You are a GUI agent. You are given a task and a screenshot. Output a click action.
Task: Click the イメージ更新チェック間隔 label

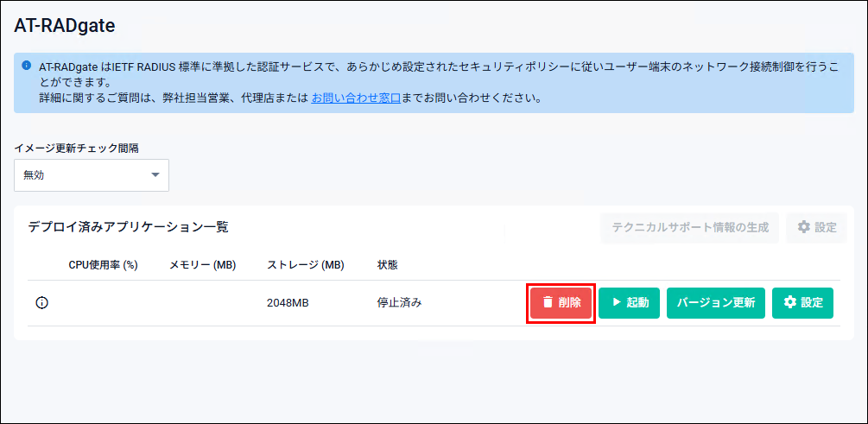coord(76,148)
